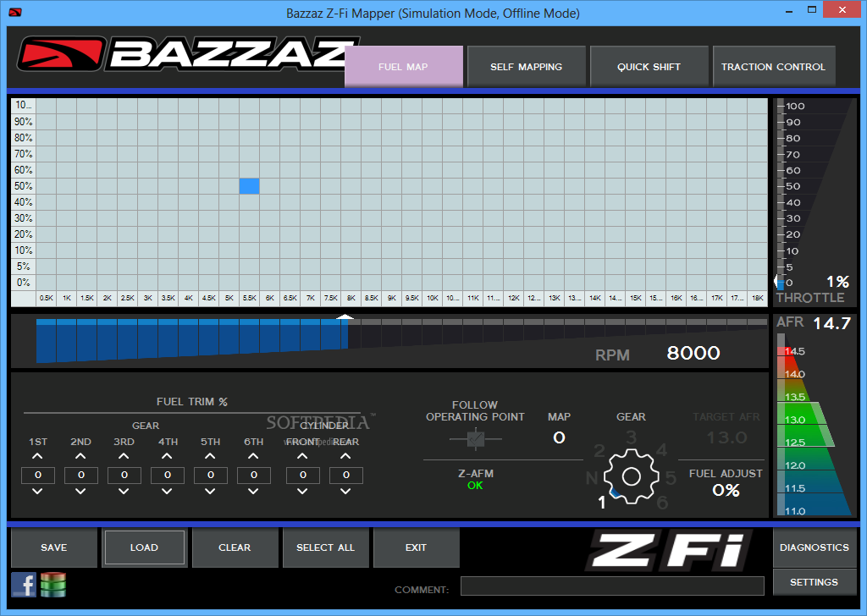
Task: Decrease 5TH gear fuel trim
Action: tap(210, 491)
